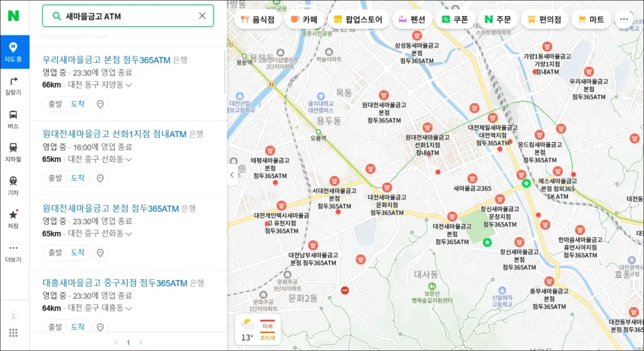Open 원대전새마을금고 선화1지점 점내ATM result
The image size is (644, 351).
[114, 134]
